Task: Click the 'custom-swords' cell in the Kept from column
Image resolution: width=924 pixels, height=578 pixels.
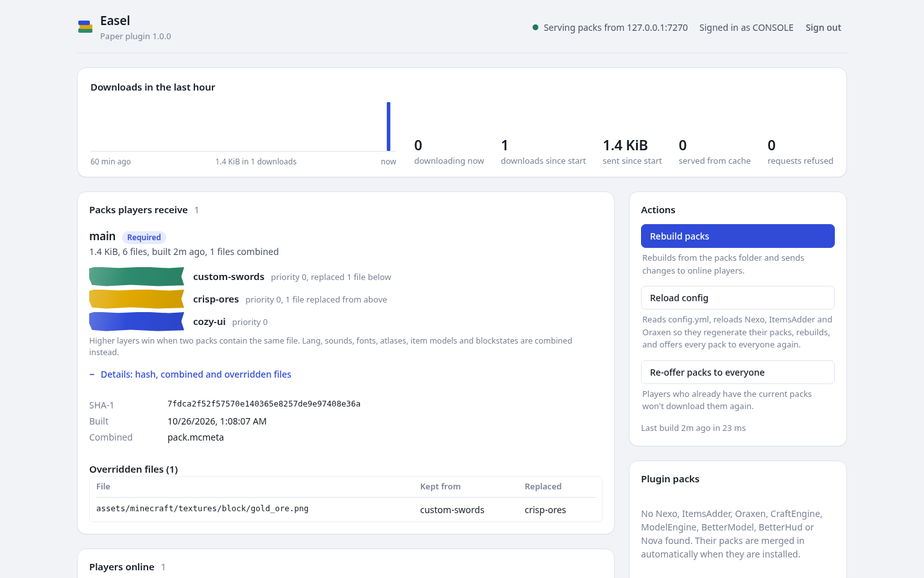Action: pyautogui.click(x=452, y=510)
